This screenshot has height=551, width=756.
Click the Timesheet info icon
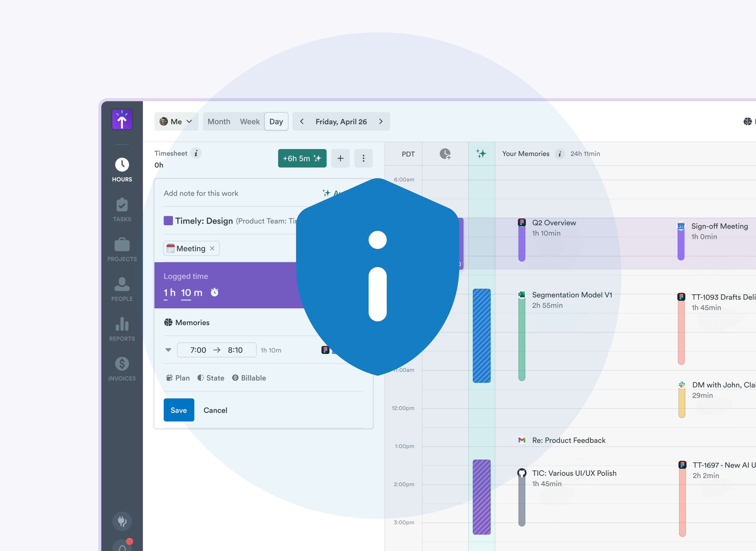click(x=196, y=153)
